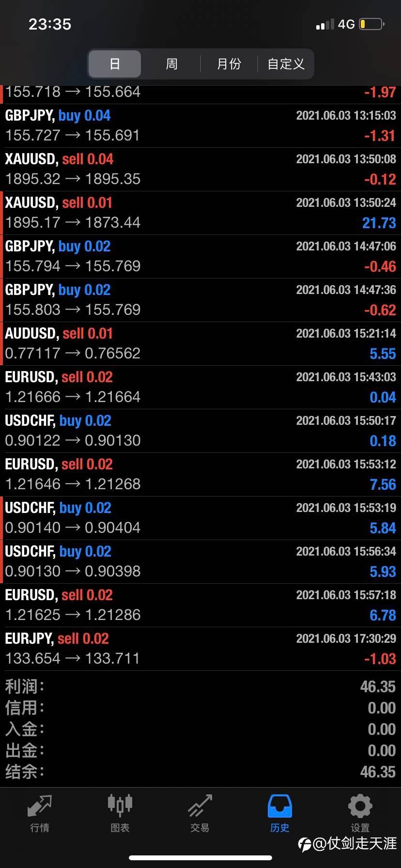The width and height of the screenshot is (401, 868).
Task: Expand the AUDUSD sell 0.01 trade row
Action: tap(200, 343)
